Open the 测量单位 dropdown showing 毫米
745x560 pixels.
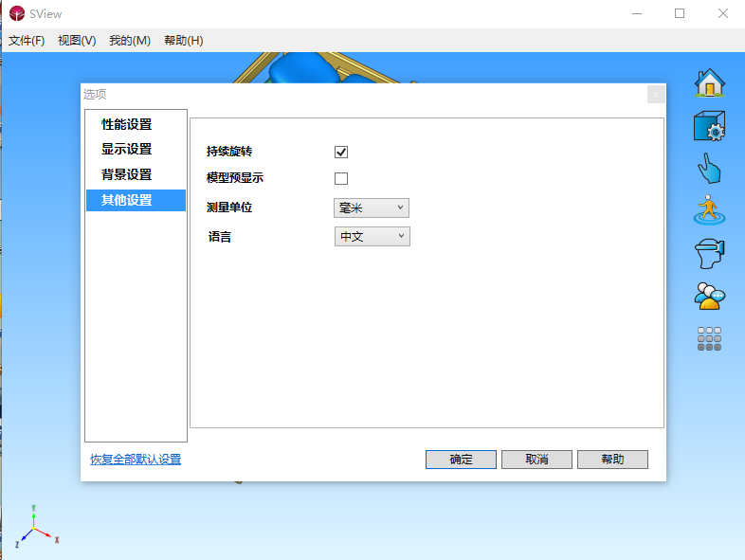(x=372, y=208)
